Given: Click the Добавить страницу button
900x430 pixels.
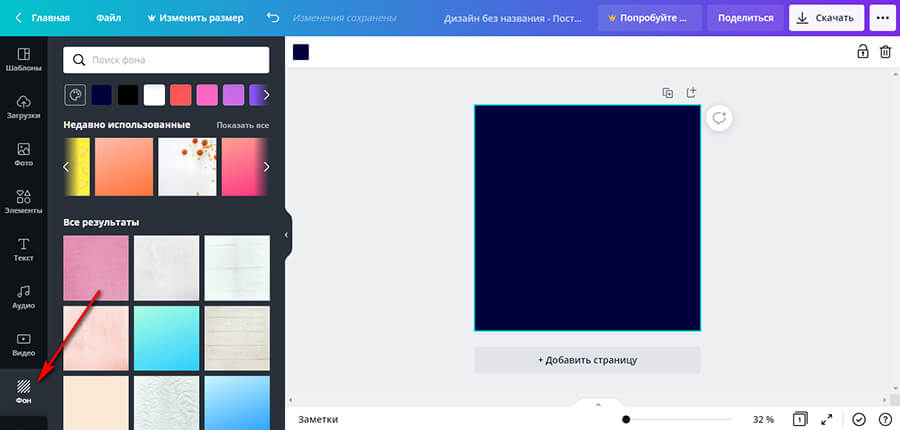Looking at the screenshot, I should coord(587,359).
